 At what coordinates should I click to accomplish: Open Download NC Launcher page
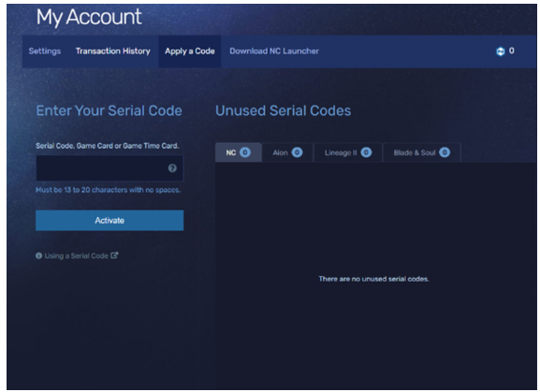pos(274,51)
